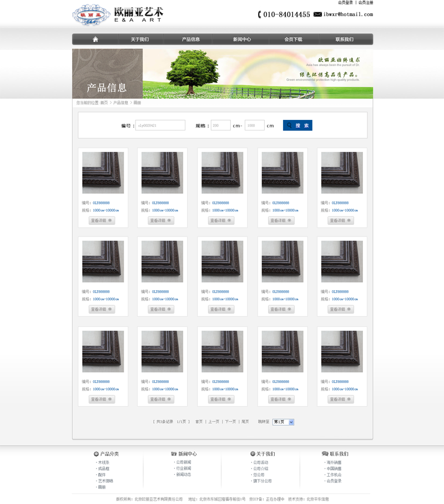Click the home icon in navigation bar
444x504 pixels.
click(95, 39)
